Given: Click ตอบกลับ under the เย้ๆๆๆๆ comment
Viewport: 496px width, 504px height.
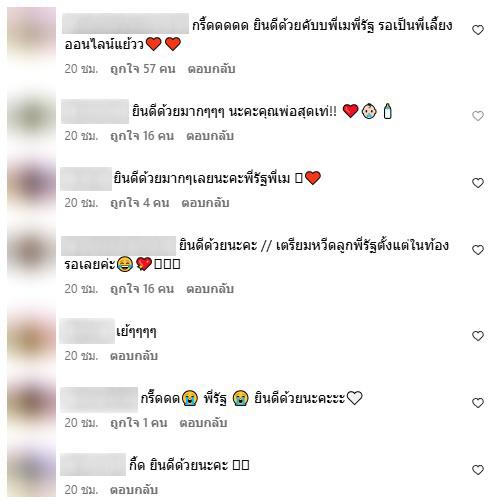Looking at the screenshot, I should pos(134,356).
